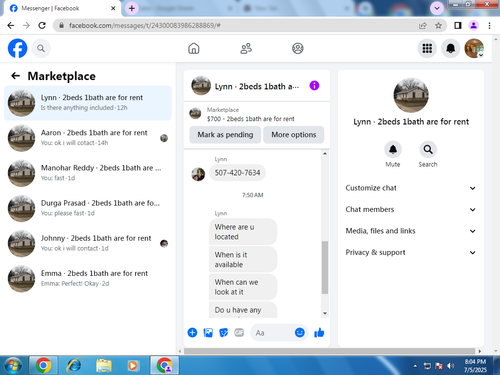Open Chrome three-dot menu

(x=489, y=25)
